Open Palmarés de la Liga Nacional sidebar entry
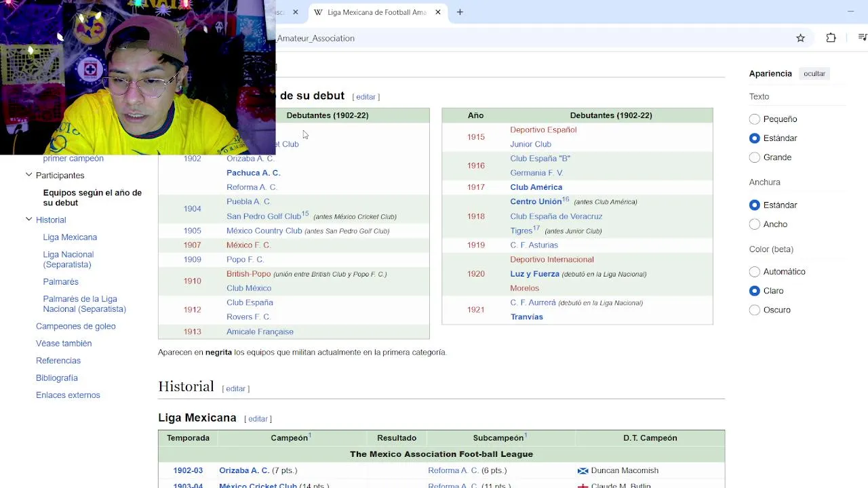Screen dimensions: 868x488 tap(84, 304)
